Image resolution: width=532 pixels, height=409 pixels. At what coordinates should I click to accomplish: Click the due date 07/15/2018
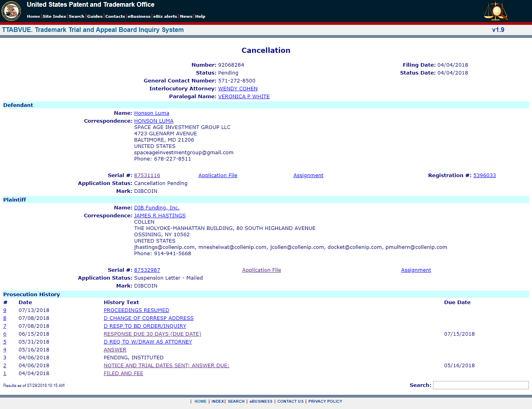point(459,334)
